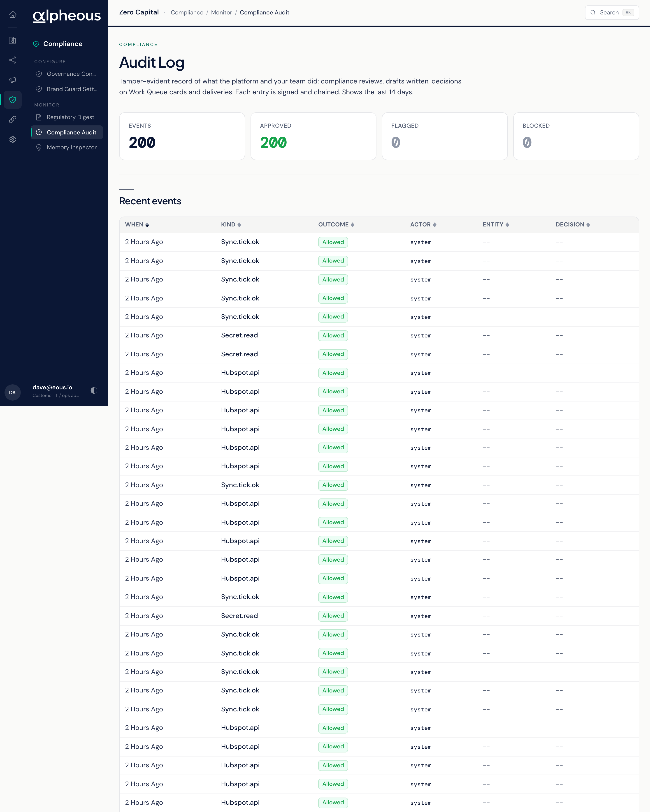This screenshot has width=650, height=812.
Task: Open the building organization icon
Action: point(12,40)
